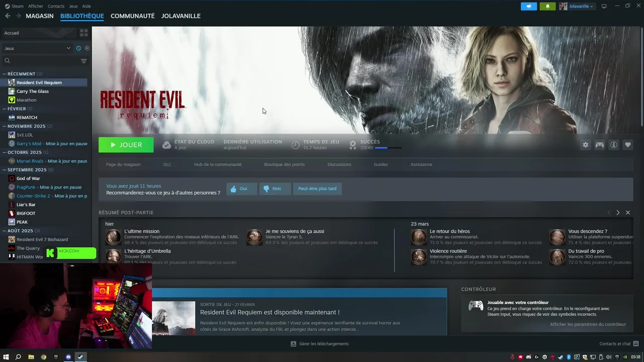The image size is (644, 362).
Task: Open the DLC link
Action: 167,164
